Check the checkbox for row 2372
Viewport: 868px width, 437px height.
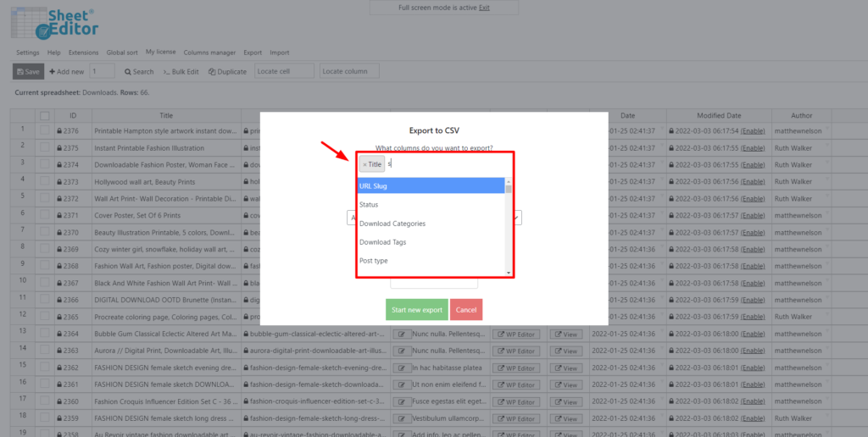coord(45,198)
